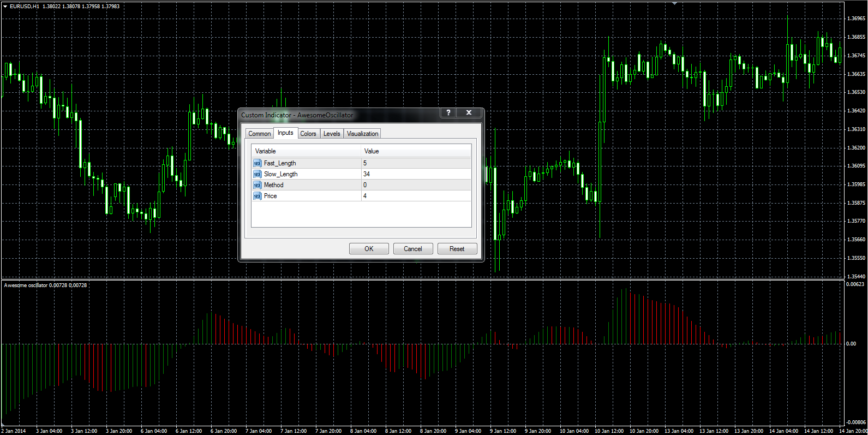Click the 10 Jan 12:00 time axis label

[609, 431]
